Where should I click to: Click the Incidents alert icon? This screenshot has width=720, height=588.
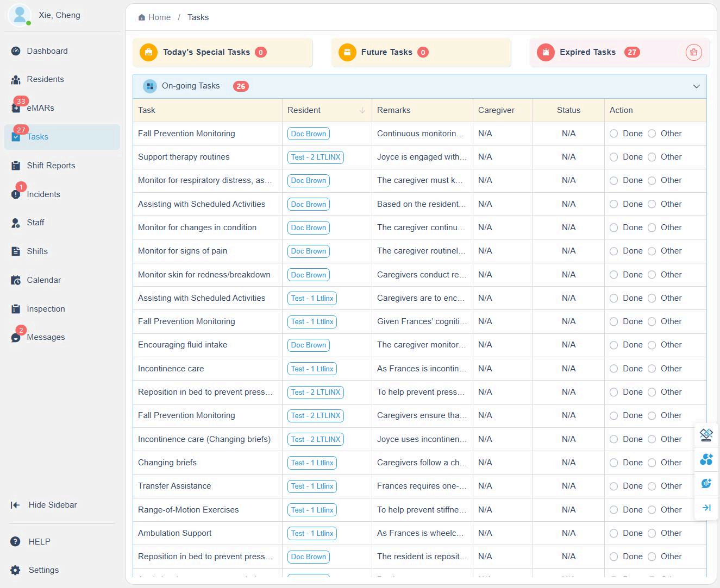(16, 194)
